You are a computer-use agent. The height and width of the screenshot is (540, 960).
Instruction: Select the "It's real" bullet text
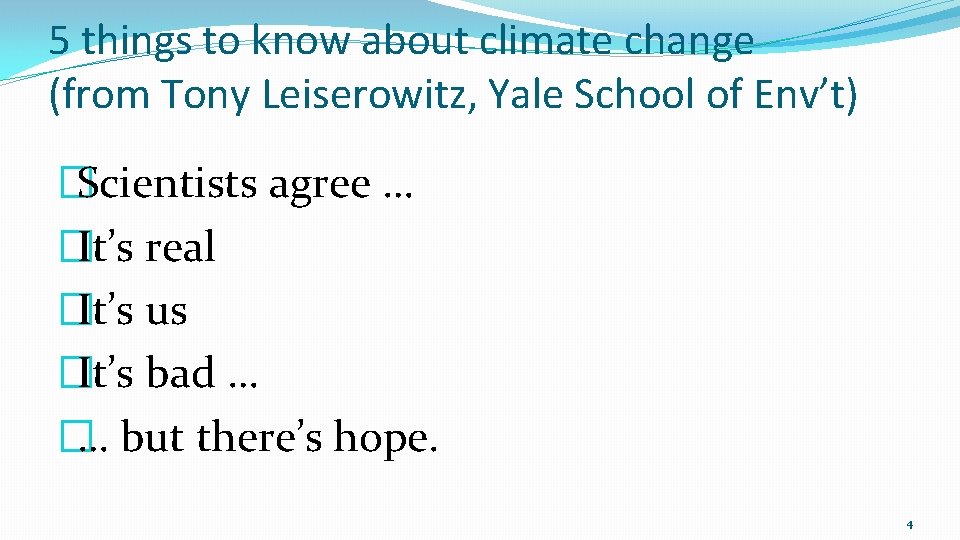[x=147, y=247]
